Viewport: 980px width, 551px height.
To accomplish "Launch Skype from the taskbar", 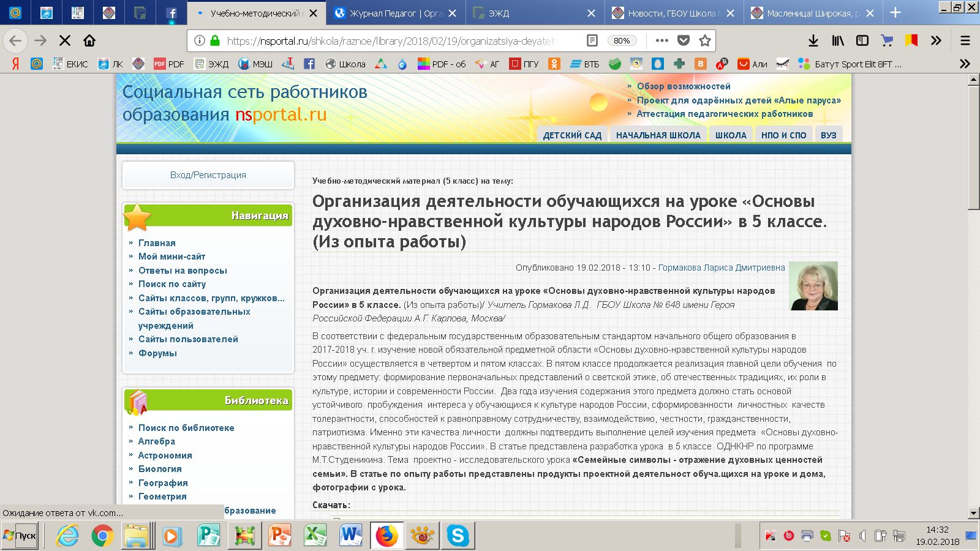I will (x=458, y=536).
